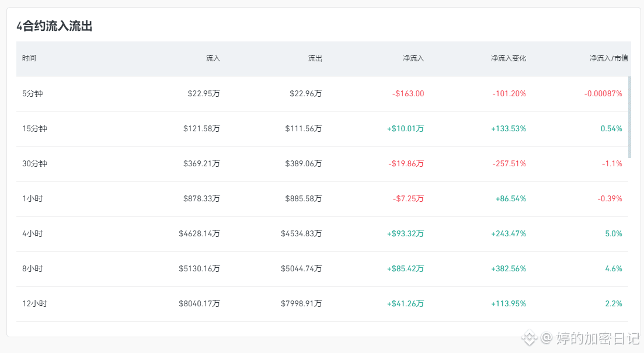Select the 15分钟 row label
Screen dimensions: 644x353
(34, 128)
